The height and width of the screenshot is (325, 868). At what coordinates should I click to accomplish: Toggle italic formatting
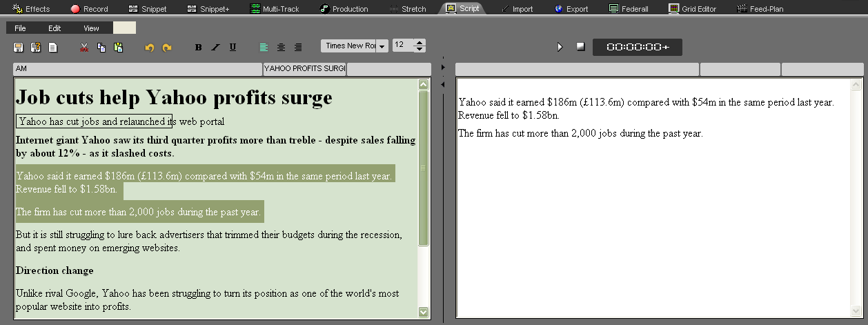pyautogui.click(x=215, y=48)
